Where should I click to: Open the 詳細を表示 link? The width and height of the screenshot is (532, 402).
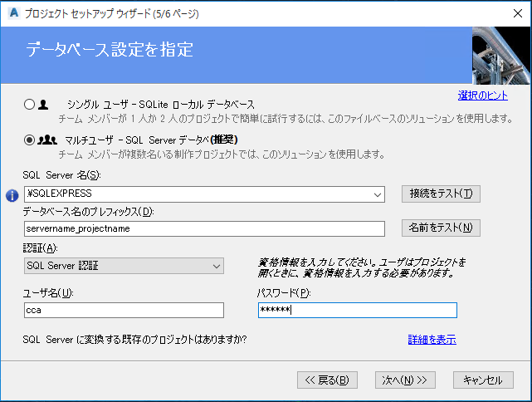pos(432,339)
